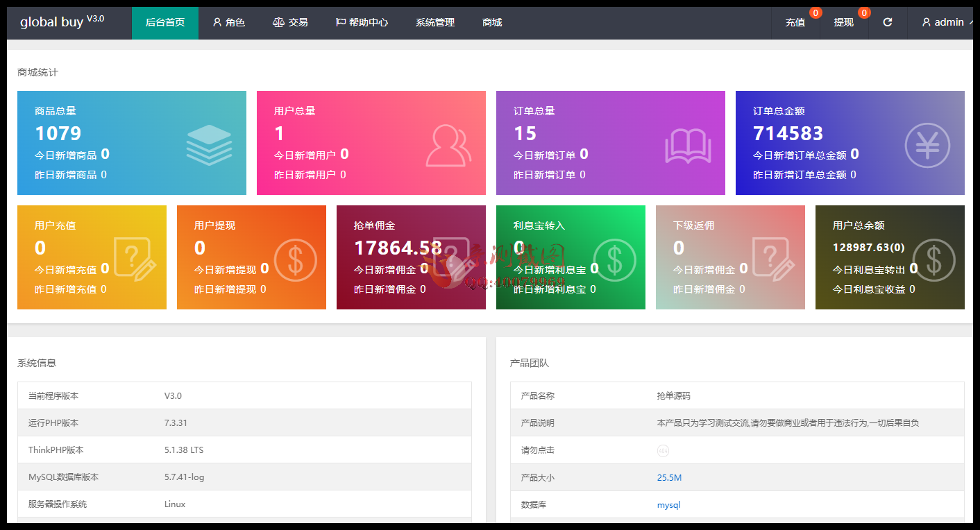Click the 128987.63(0) balance value

tap(869, 247)
